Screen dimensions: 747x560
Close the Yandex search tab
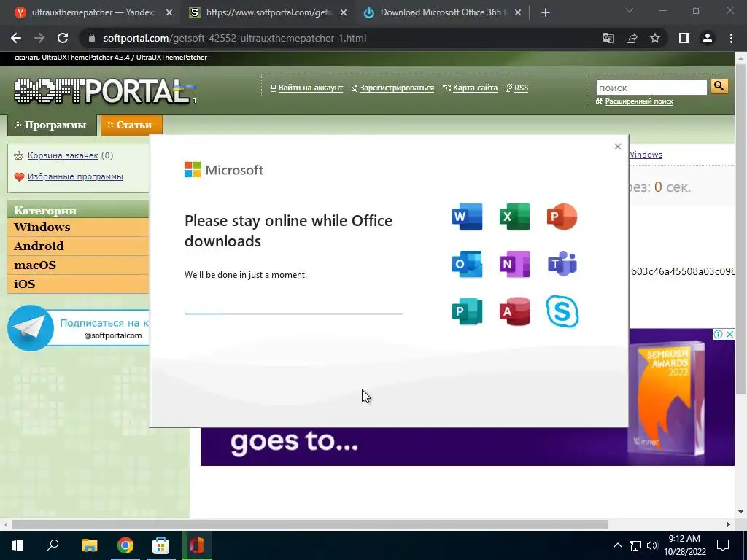coord(169,13)
